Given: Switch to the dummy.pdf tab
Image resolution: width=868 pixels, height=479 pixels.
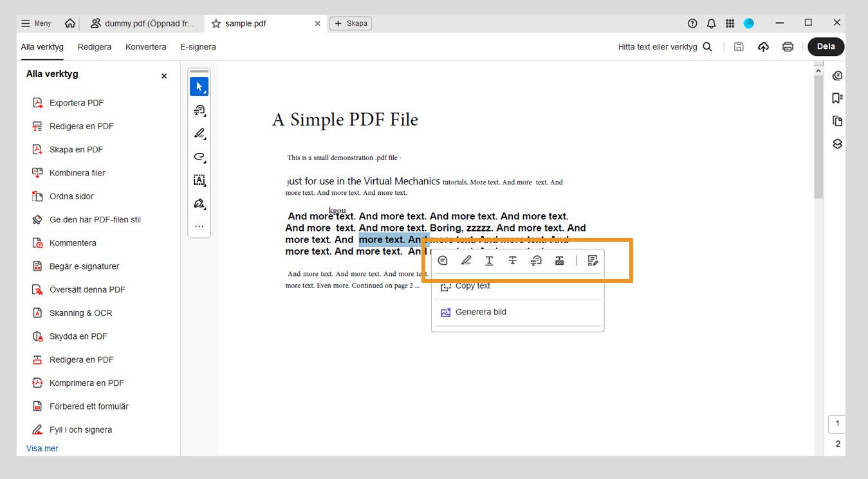Looking at the screenshot, I should coord(142,23).
